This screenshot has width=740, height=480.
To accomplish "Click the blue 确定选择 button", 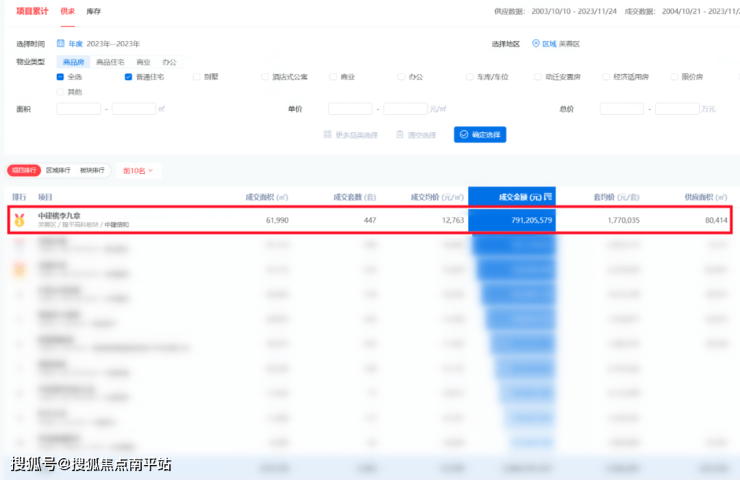I will (480, 135).
